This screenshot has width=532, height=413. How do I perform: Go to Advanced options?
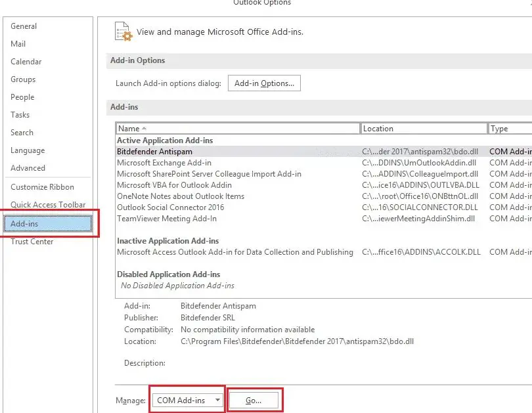pos(28,168)
